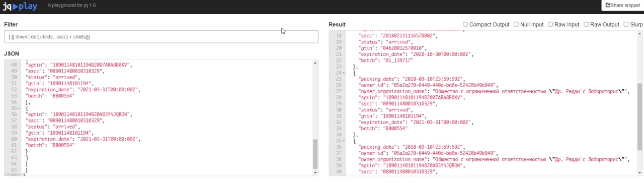Click the JSON scrollbar down arrow

(x=315, y=172)
